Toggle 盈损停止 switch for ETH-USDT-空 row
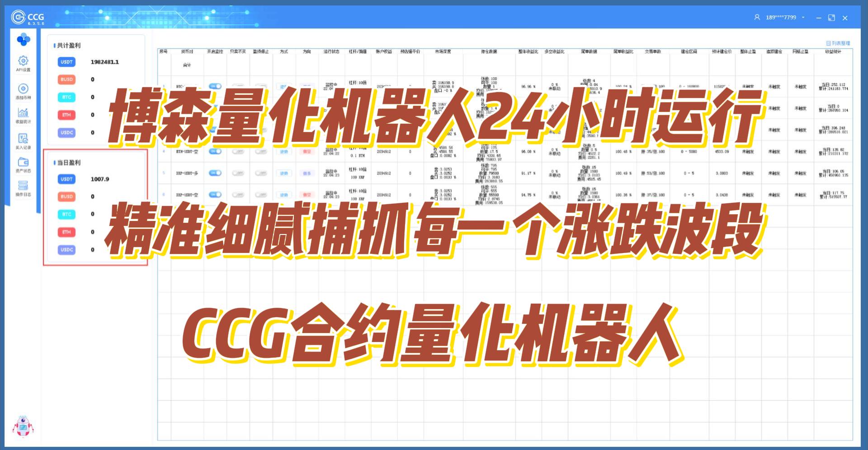This screenshot has height=450, width=868. pyautogui.click(x=261, y=152)
